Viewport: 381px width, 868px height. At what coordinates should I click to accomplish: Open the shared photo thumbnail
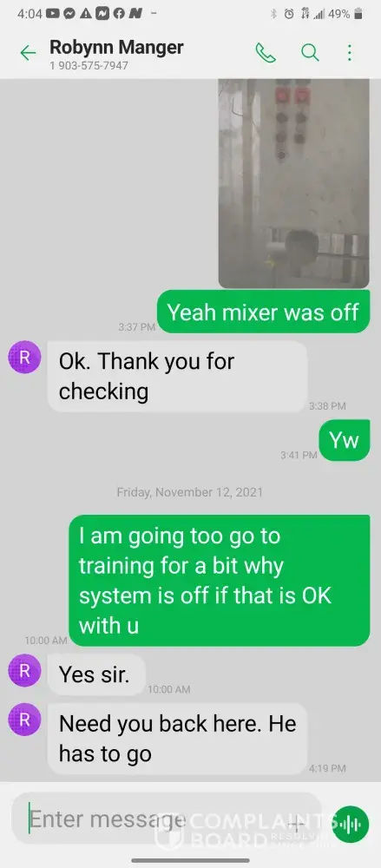point(294,183)
